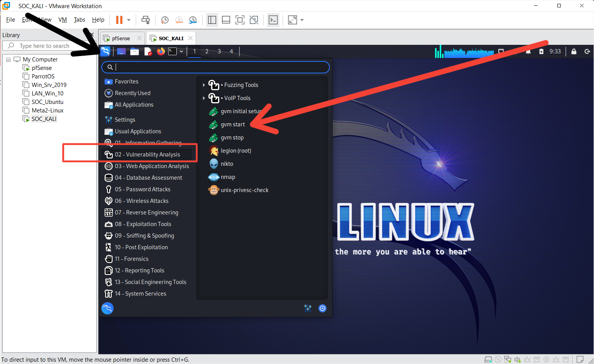Screen dimensions: 594x364
Task: Launch nikto scanner
Action: (x=227, y=164)
